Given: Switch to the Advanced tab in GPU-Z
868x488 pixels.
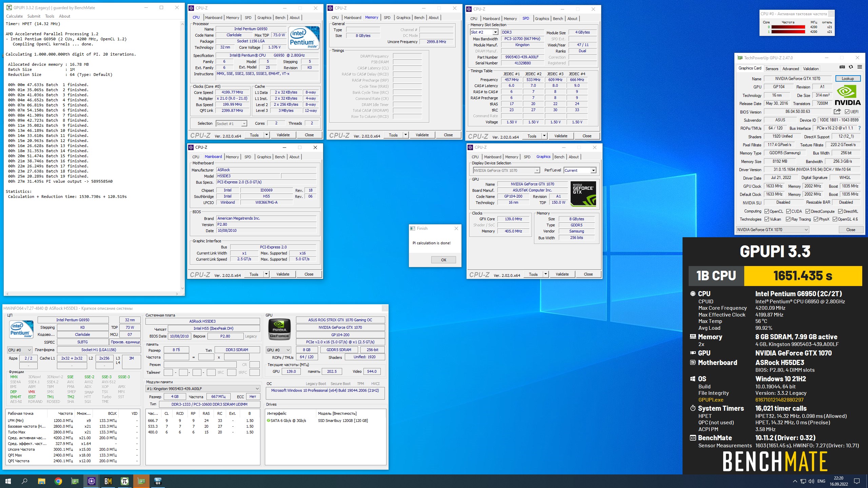Looking at the screenshot, I should (791, 68).
